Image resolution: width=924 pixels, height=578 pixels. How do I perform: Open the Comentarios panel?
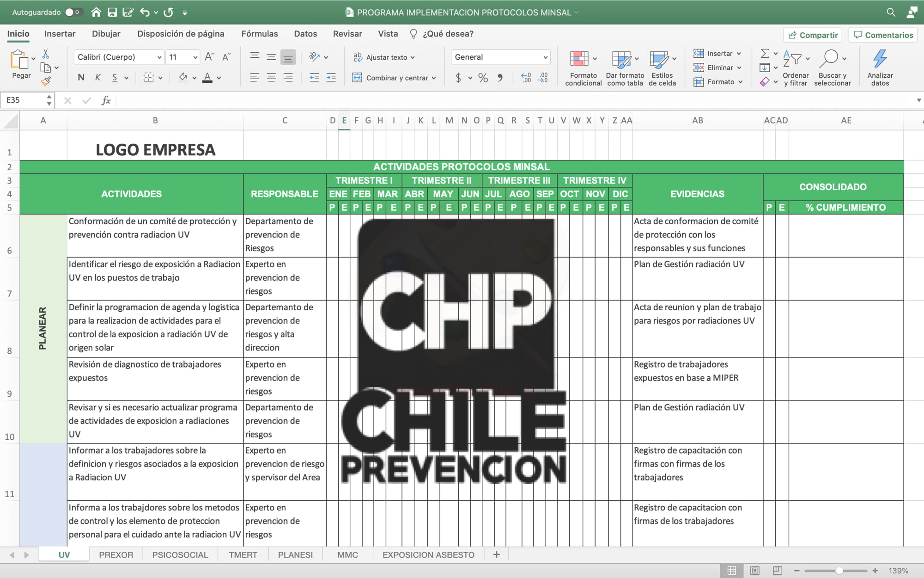coord(882,35)
